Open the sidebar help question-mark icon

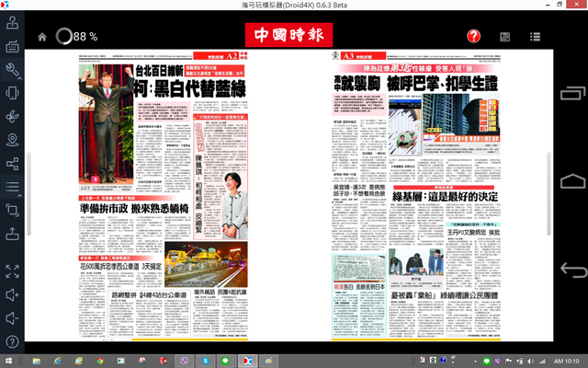click(12, 341)
